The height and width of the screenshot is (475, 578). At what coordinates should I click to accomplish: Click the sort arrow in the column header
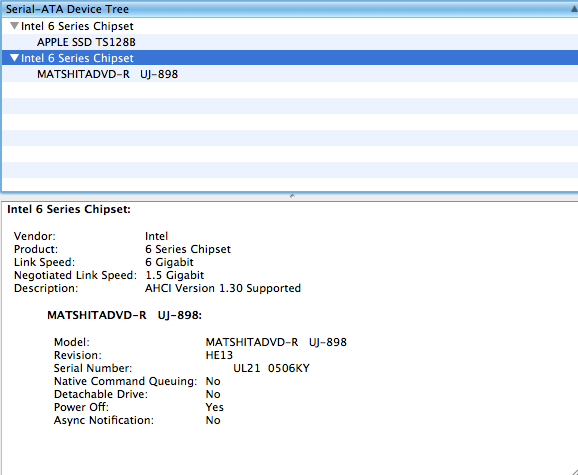[574, 9]
